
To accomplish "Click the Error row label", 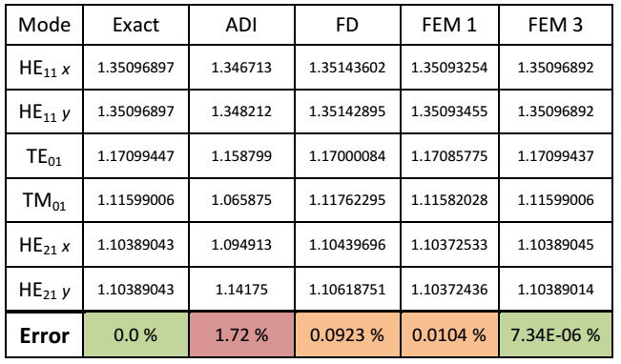I will [x=44, y=335].
